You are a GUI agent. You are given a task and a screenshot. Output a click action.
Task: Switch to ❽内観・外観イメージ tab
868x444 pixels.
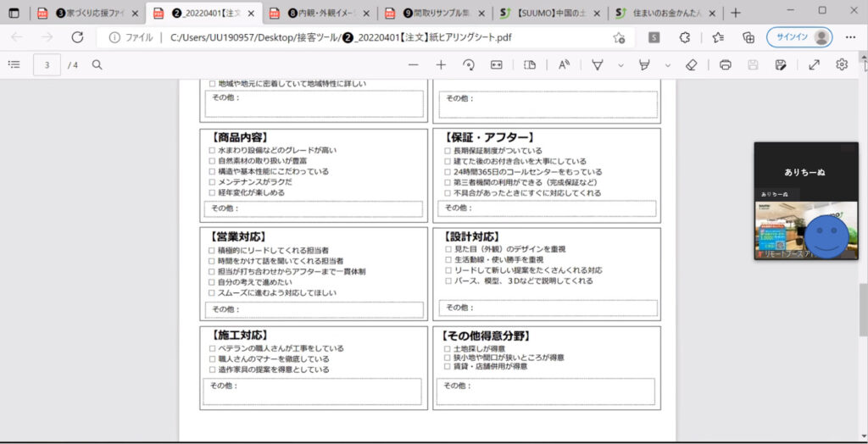321,14
